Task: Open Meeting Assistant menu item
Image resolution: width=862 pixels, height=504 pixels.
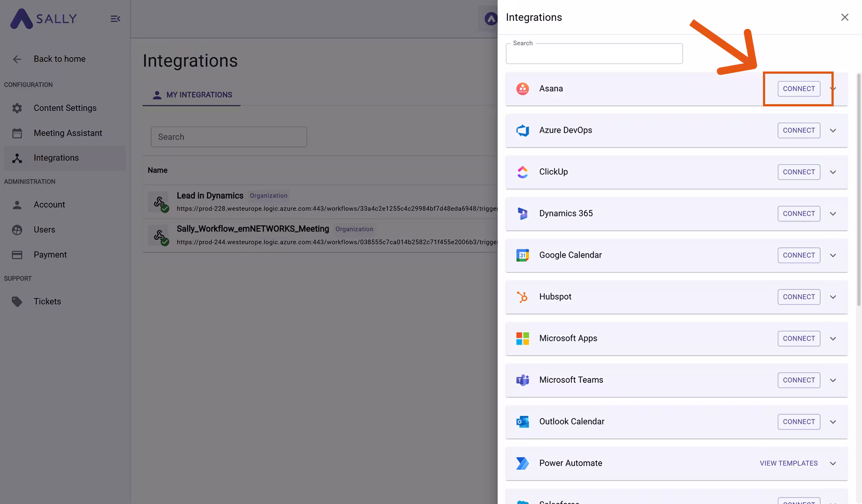Action: [x=65, y=133]
